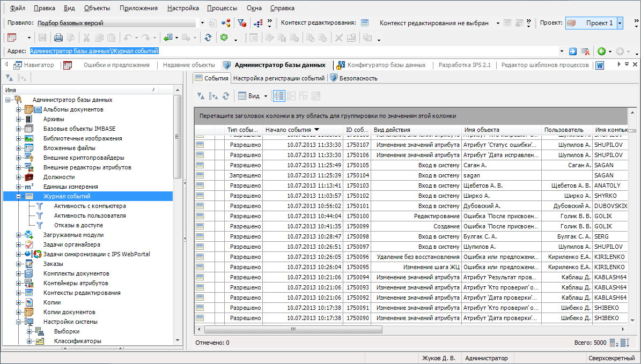Viewport: 641px width, 364px height.
Task: Click the colored cubes structure icon
Action: point(226,23)
